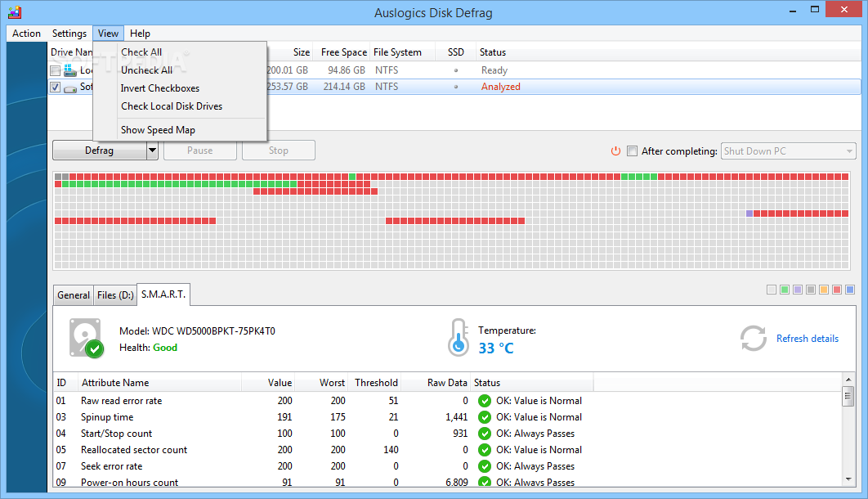
Task: Switch to the General tab
Action: click(73, 295)
